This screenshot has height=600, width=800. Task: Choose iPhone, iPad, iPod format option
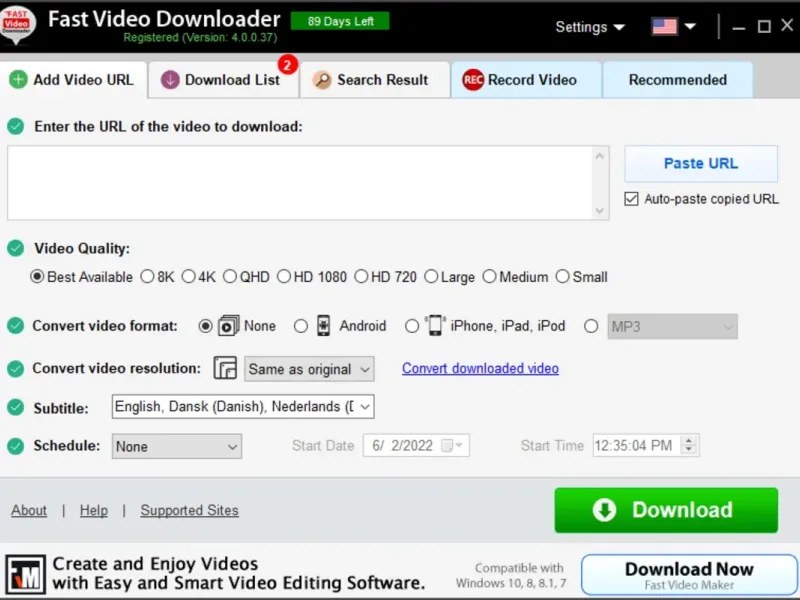tap(412, 326)
